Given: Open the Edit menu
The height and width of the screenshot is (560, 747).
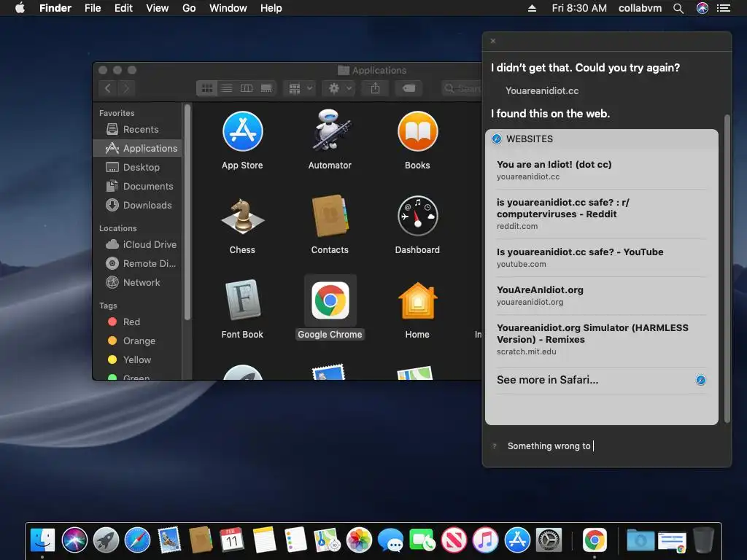Looking at the screenshot, I should (123, 8).
